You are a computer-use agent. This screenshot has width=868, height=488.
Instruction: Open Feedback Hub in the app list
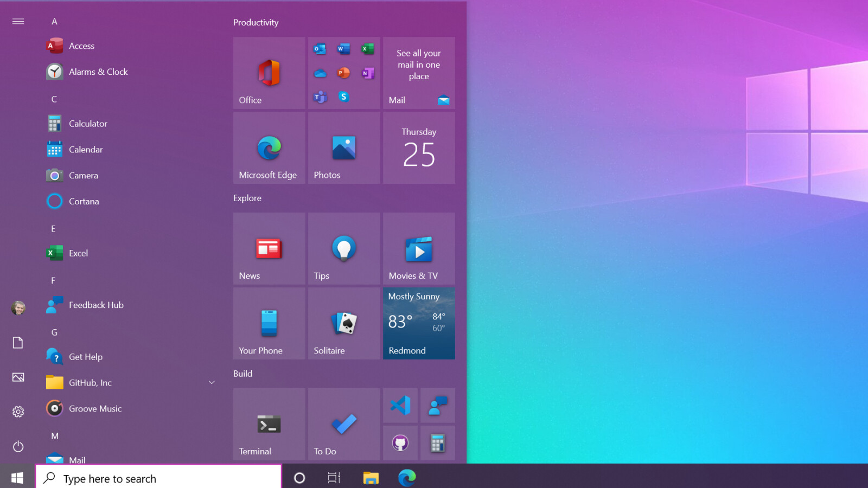pos(130,305)
